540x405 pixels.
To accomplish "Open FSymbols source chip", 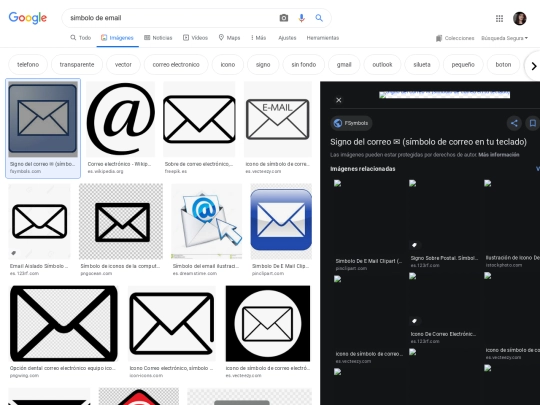I will click(351, 123).
